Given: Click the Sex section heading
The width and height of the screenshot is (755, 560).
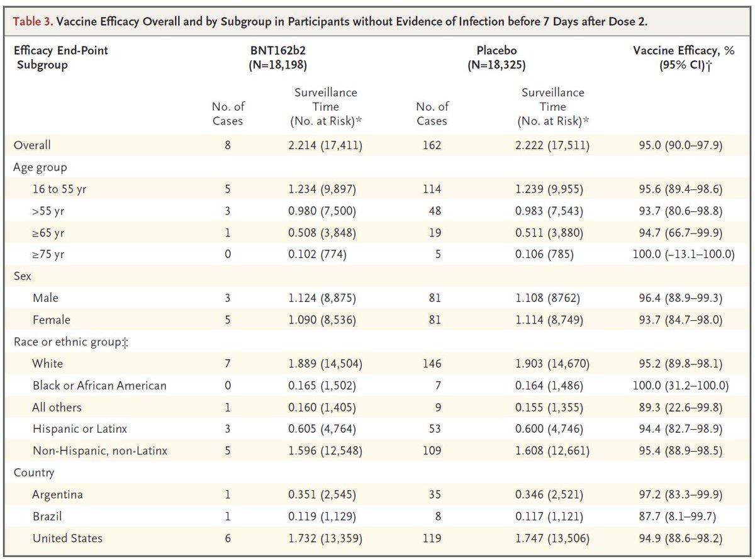Looking at the screenshot, I should coord(23,276).
